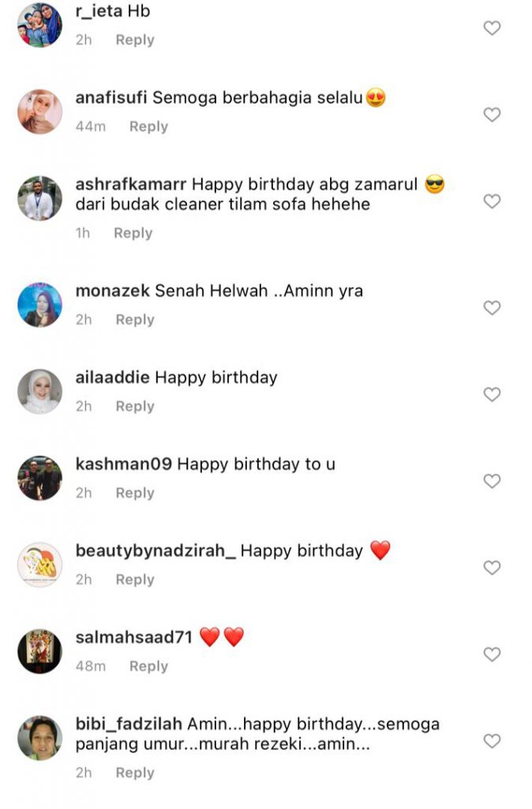Tap heart icon on ashrafkamarr's comment
Image resolution: width=532 pixels, height=809 pixels.
click(x=492, y=201)
